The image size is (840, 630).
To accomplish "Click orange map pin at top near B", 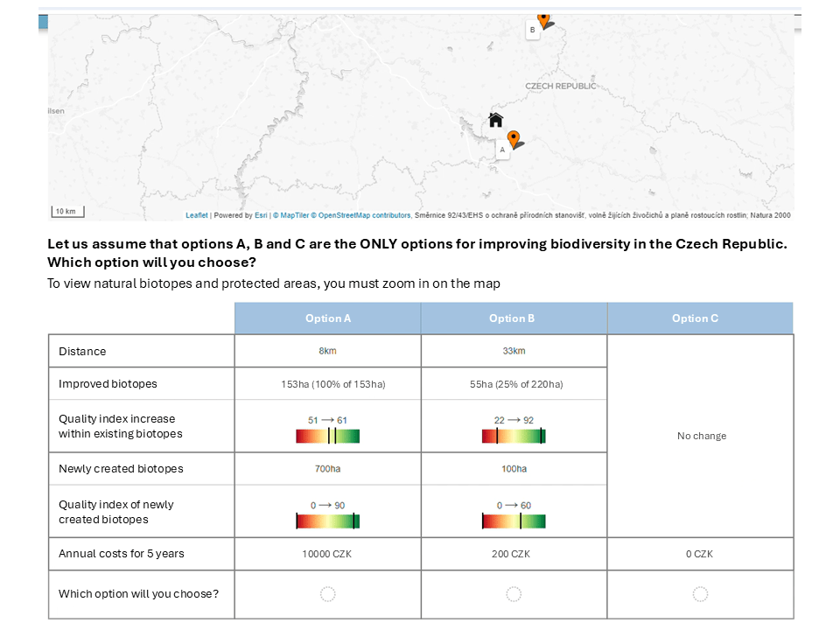I will coord(543,18).
